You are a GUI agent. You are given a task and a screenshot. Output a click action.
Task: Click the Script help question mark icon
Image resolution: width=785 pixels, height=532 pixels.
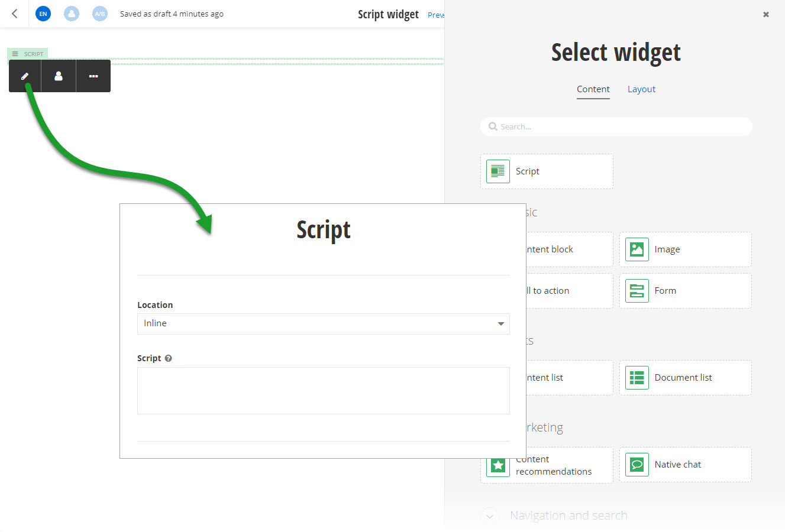click(x=169, y=358)
